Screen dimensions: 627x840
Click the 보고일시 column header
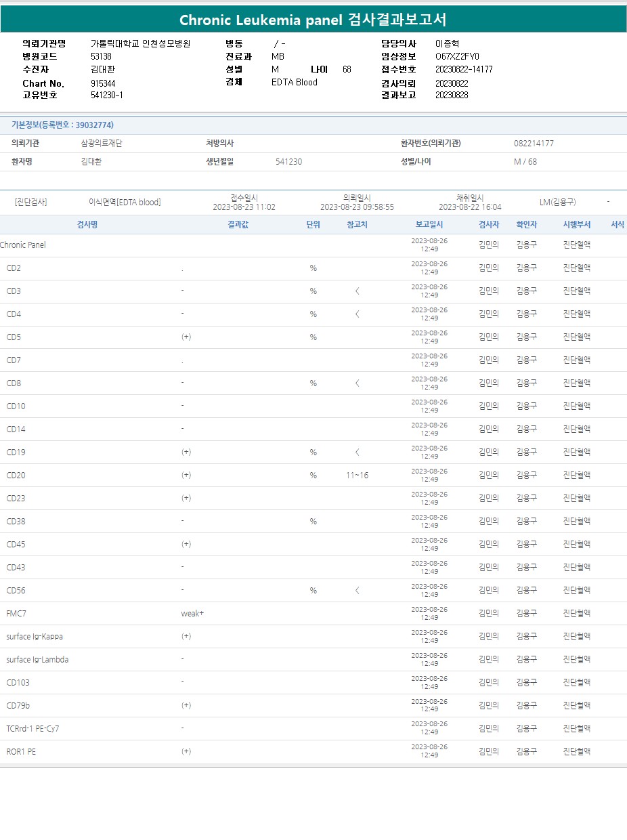click(429, 225)
